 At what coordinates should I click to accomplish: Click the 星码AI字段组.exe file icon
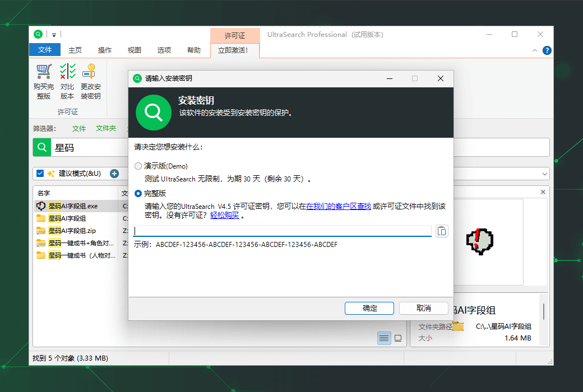[41, 206]
